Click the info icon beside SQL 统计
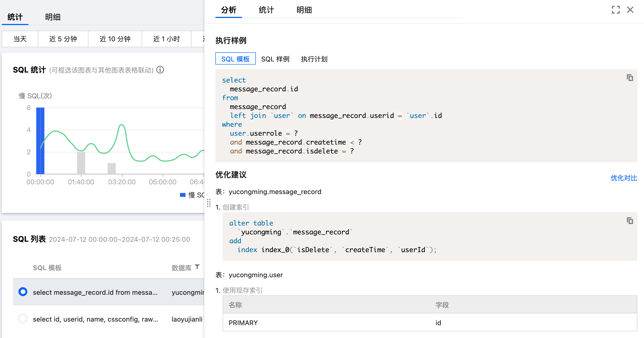 pos(160,70)
